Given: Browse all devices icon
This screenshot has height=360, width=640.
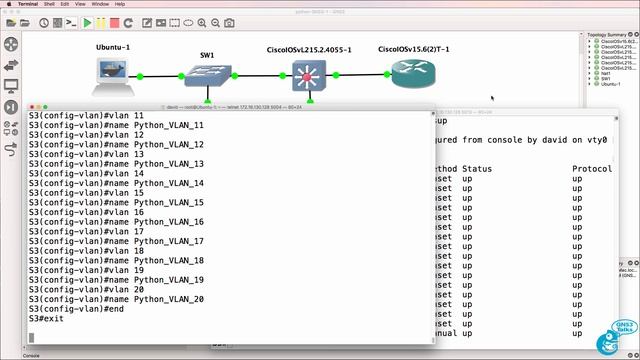Looking at the screenshot, I should coord(11,128).
